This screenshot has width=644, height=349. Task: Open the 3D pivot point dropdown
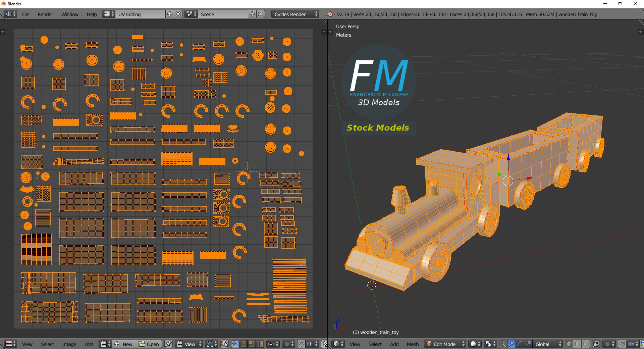(490, 344)
